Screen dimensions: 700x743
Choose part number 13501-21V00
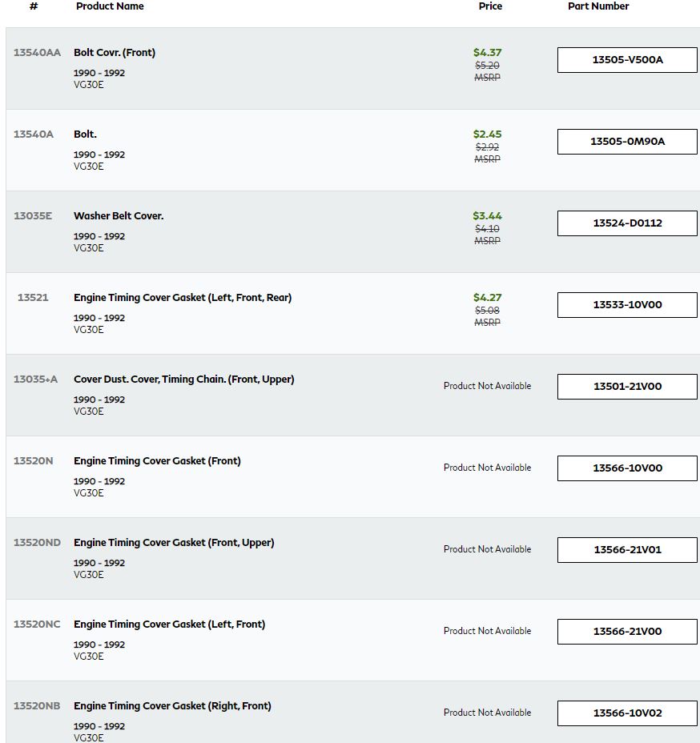pos(627,386)
